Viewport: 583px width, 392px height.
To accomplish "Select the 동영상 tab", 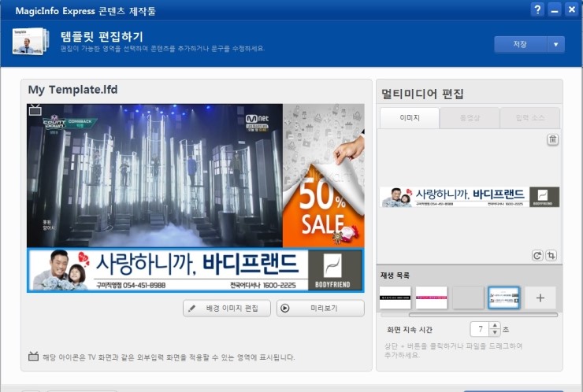I will (470, 118).
